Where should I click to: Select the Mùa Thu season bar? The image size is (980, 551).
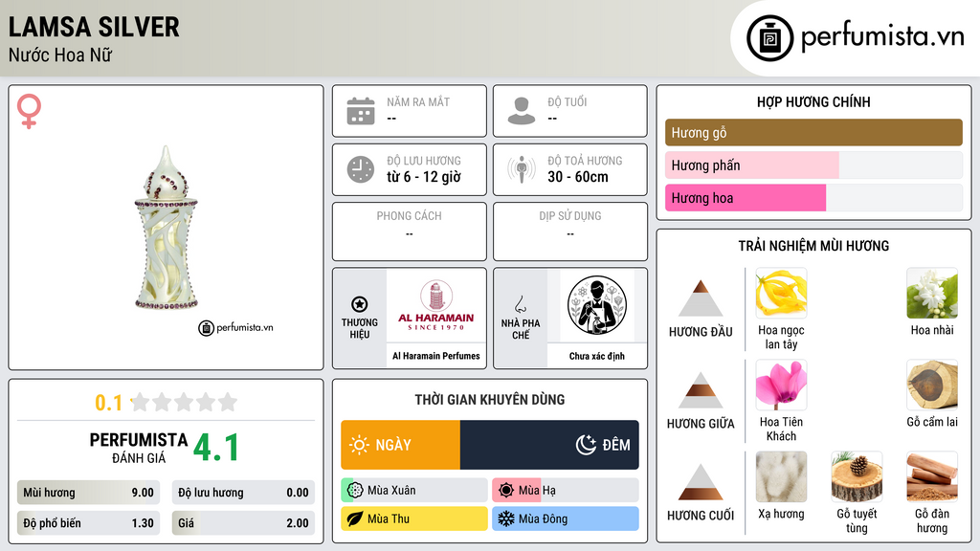click(x=414, y=519)
